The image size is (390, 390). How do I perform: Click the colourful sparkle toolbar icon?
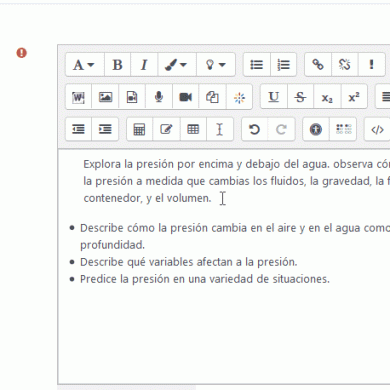pos(239,97)
